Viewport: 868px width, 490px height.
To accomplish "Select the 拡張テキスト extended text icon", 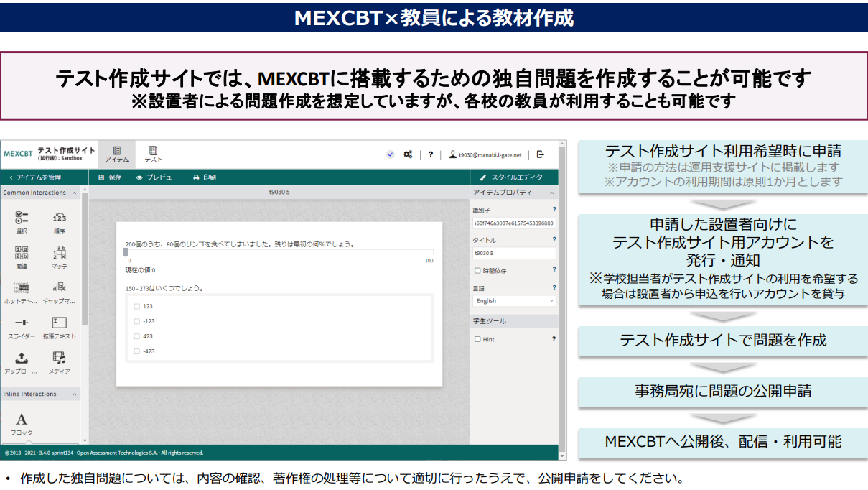I will pos(60,323).
